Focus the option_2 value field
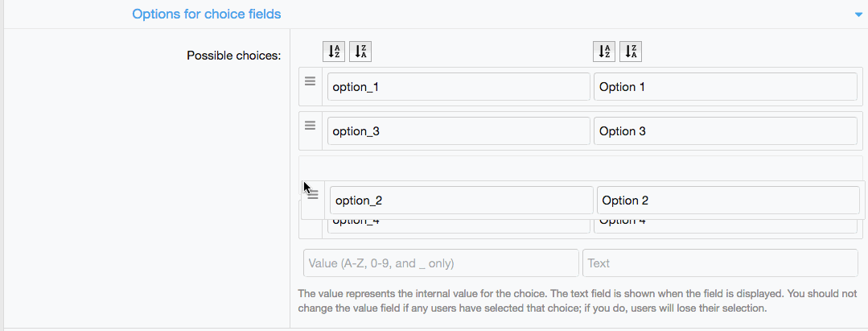The height and width of the screenshot is (331, 868). point(461,201)
